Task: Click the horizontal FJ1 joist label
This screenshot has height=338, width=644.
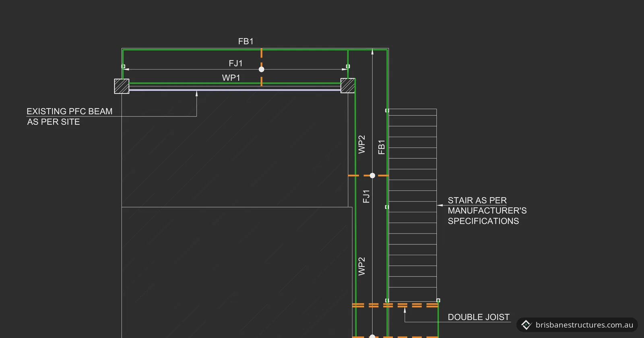Action: coord(235,63)
